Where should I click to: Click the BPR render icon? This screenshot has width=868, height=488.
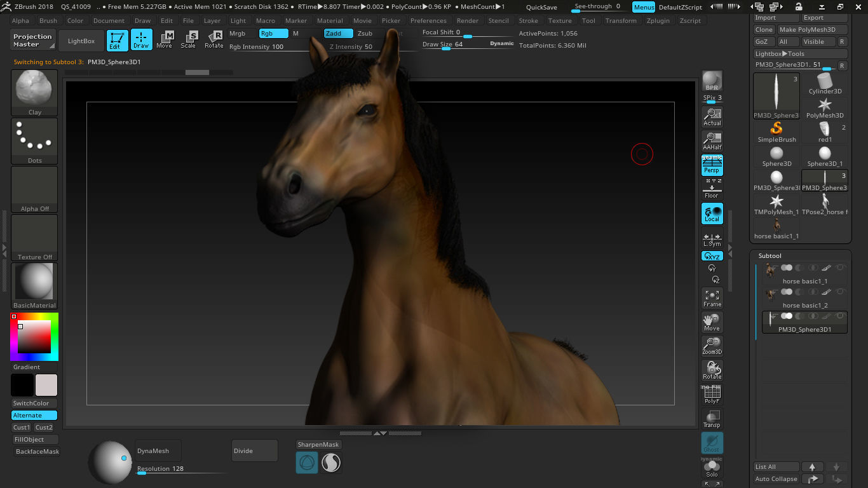[712, 81]
